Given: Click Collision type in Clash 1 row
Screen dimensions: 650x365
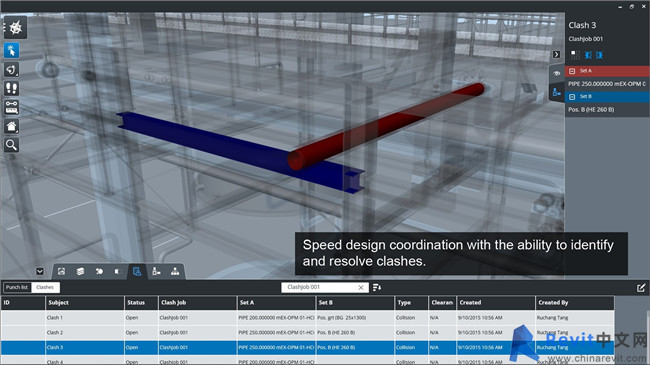Looking at the screenshot, I should click(x=405, y=318).
